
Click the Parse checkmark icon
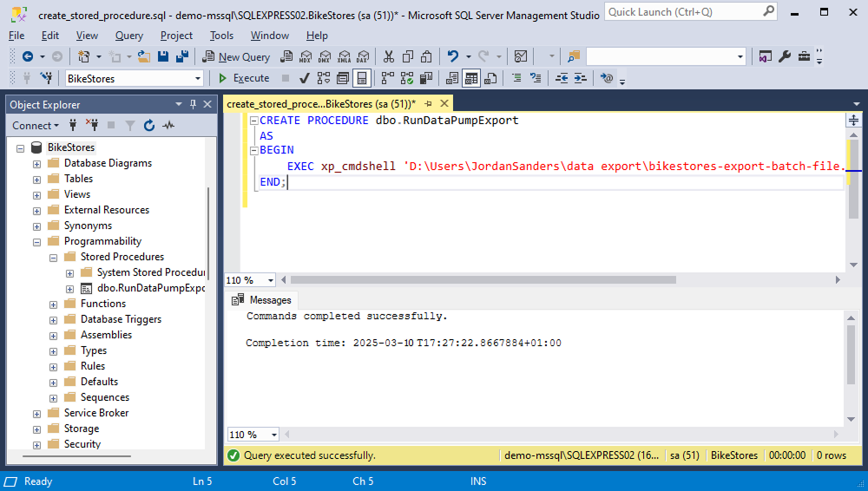click(304, 79)
